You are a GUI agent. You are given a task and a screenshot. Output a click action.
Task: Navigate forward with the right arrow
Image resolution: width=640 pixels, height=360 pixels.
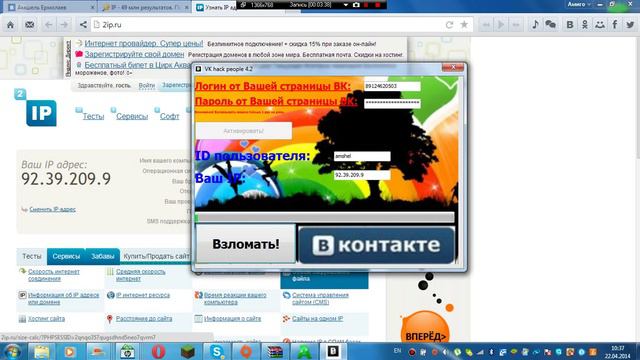(x=64, y=25)
